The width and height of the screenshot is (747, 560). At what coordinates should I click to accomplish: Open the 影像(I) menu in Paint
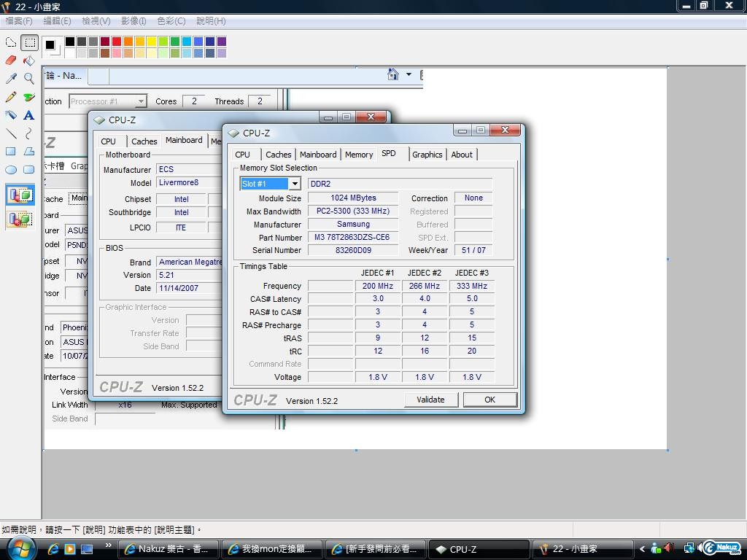[133, 21]
